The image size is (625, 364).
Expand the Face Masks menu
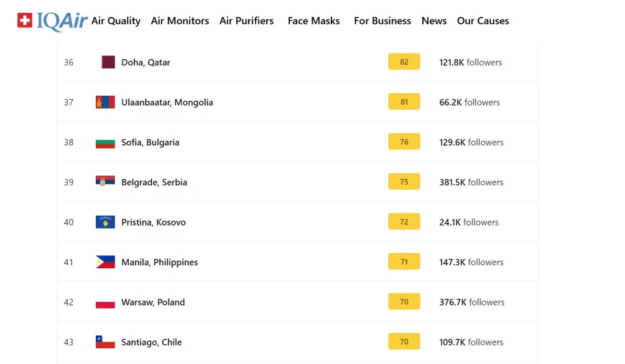tap(314, 21)
